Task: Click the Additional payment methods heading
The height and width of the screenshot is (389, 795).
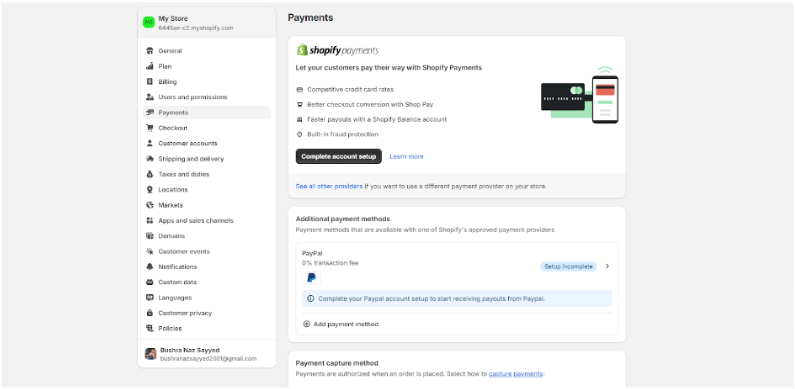Action: point(343,219)
